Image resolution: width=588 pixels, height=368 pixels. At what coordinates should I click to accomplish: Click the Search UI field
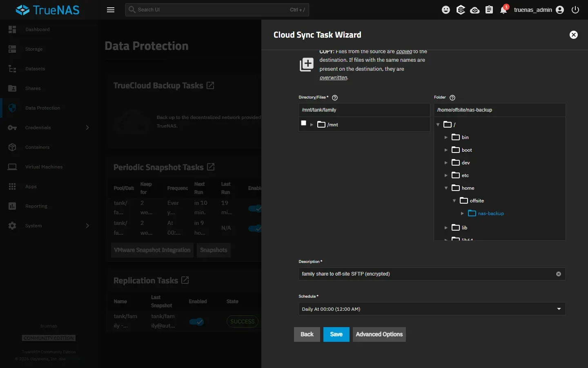[217, 10]
